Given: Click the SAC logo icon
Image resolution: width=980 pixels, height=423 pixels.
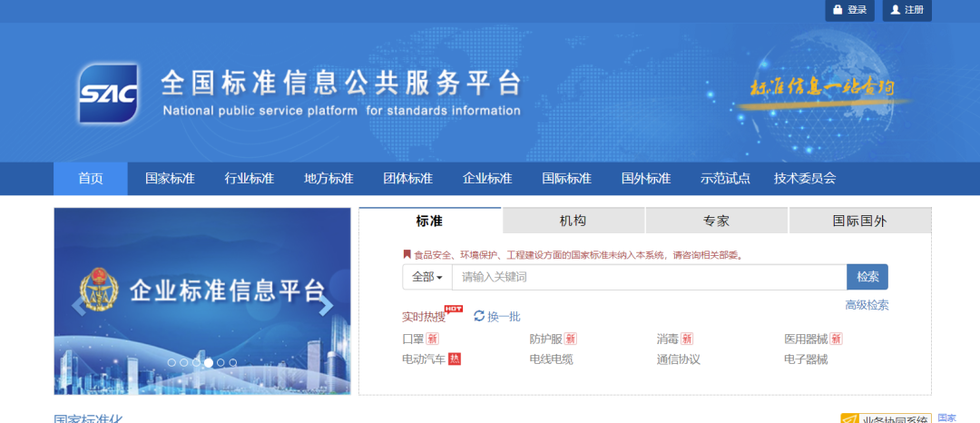Looking at the screenshot, I should pyautogui.click(x=108, y=93).
